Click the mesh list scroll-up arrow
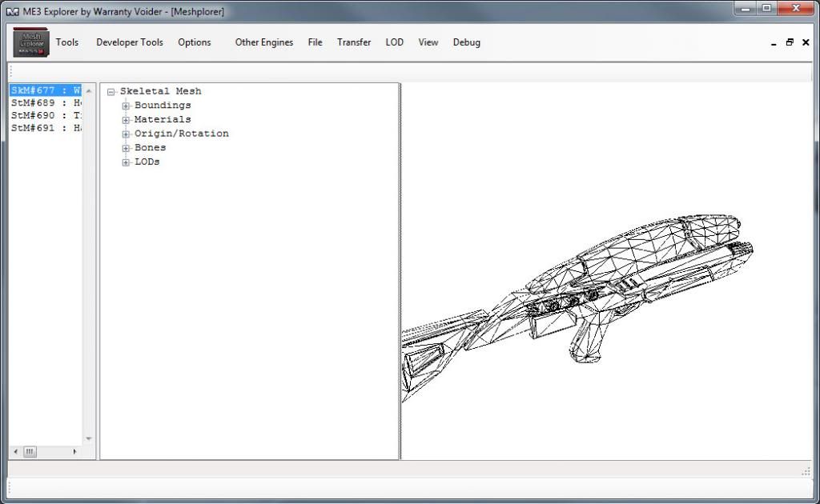 click(x=89, y=91)
